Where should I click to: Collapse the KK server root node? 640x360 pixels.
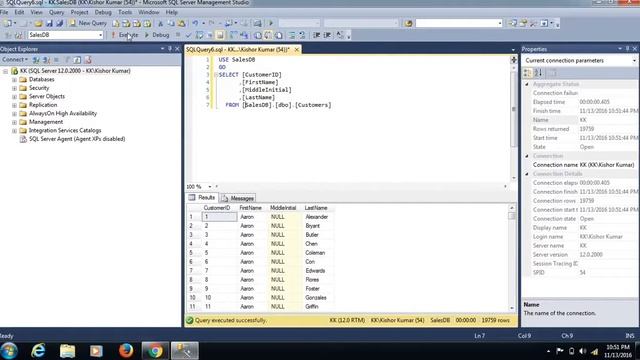5,71
